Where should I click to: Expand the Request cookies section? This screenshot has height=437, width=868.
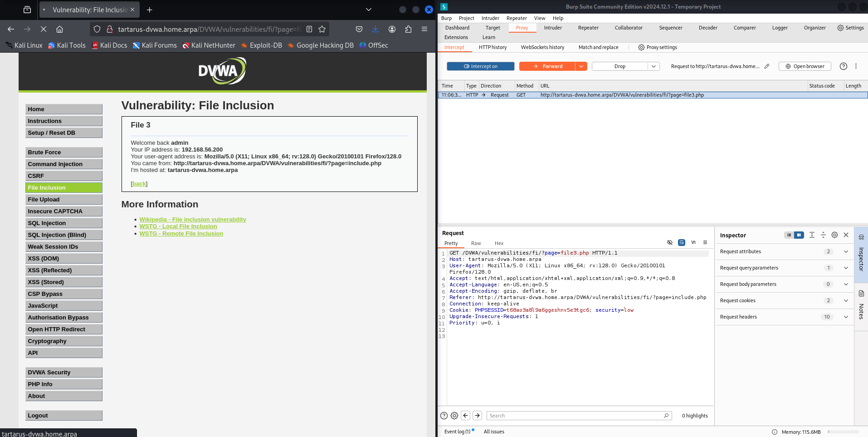click(x=845, y=300)
